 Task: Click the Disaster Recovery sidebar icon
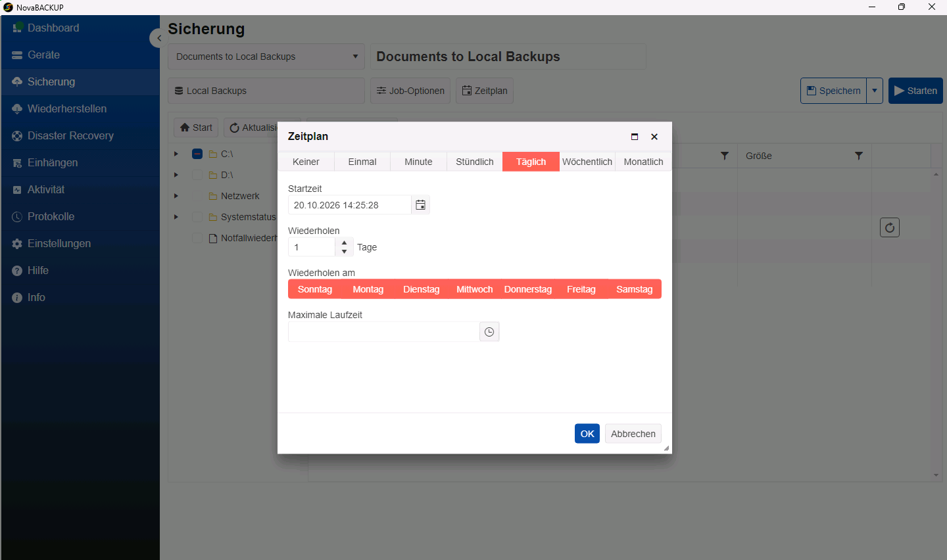click(x=17, y=136)
